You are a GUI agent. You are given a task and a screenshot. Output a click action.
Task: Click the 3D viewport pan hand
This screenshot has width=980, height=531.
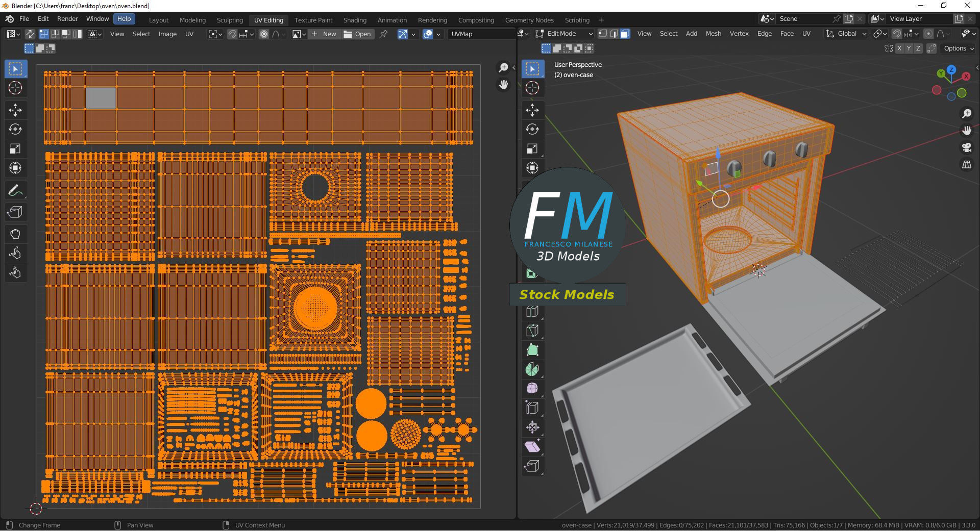pyautogui.click(x=967, y=131)
